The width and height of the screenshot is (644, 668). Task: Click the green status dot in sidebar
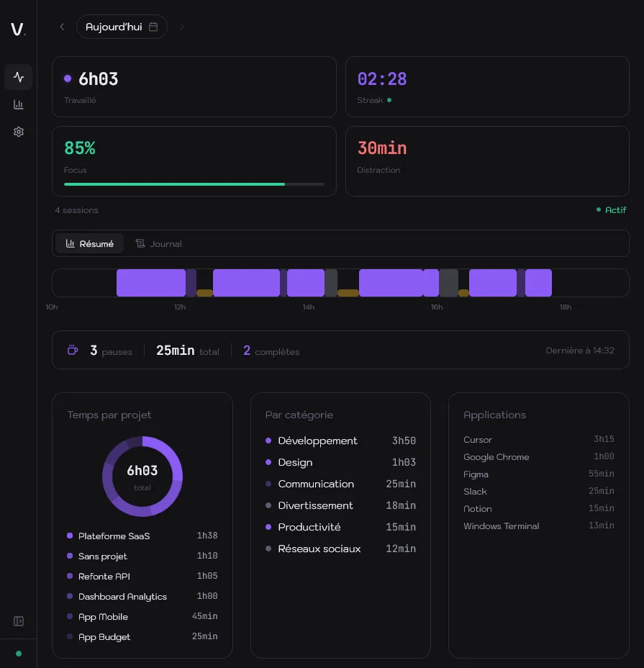[18, 654]
